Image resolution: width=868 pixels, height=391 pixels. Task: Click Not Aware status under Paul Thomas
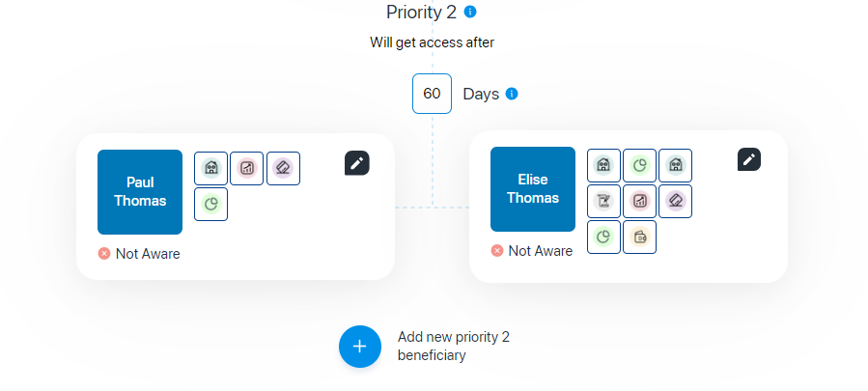point(139,254)
